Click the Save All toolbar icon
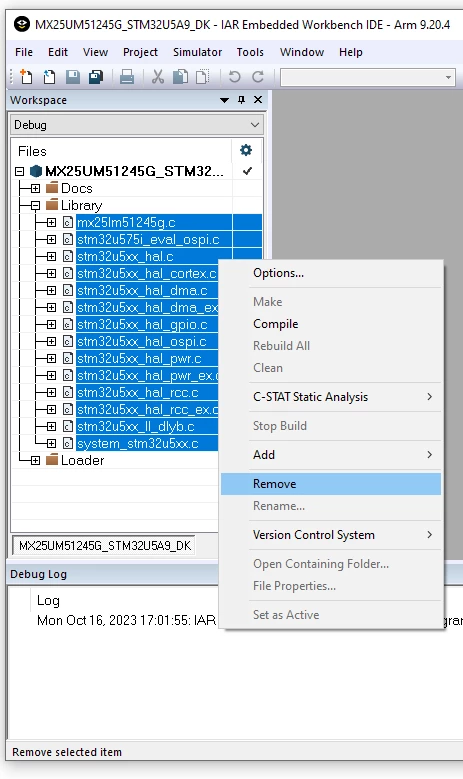The height and width of the screenshot is (779, 463). click(96, 77)
